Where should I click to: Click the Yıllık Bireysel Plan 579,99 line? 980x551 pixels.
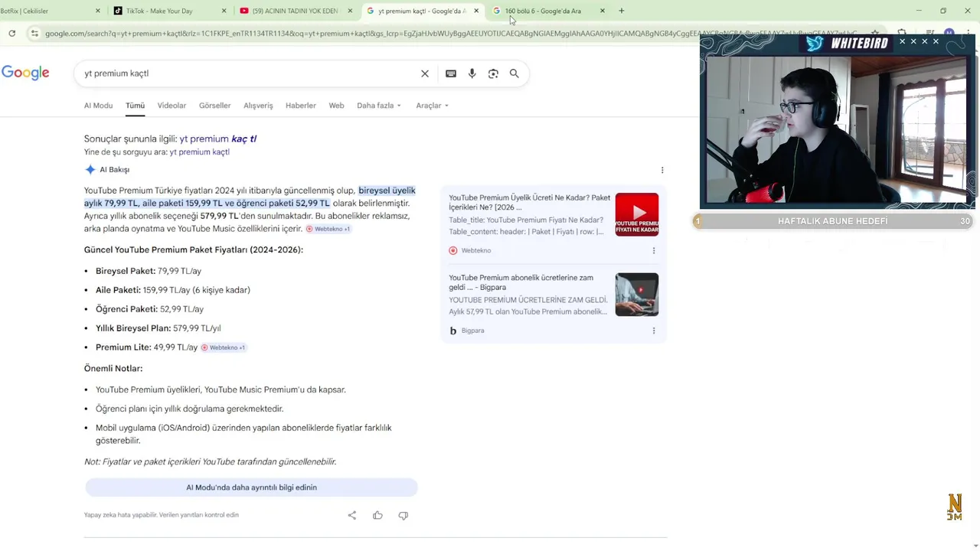(x=158, y=328)
